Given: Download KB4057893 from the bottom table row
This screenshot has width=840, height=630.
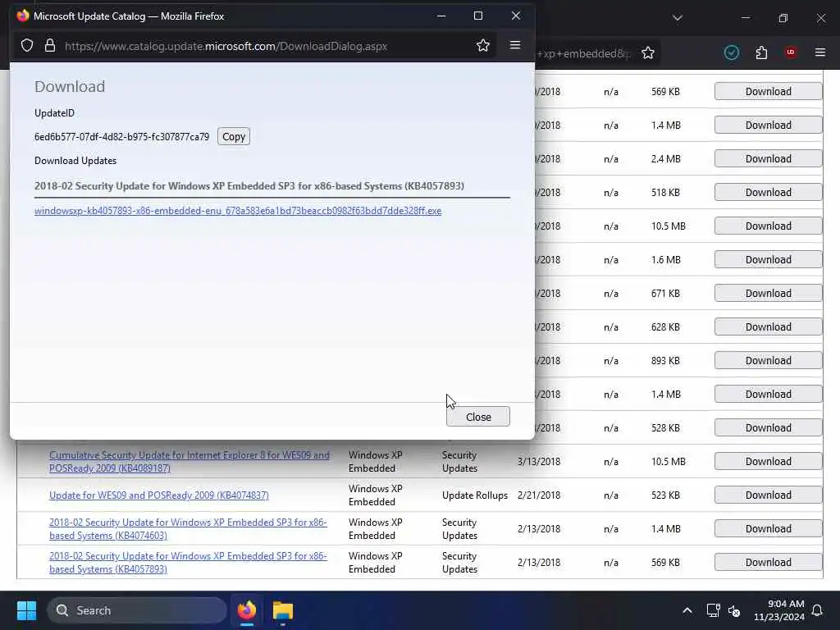Looking at the screenshot, I should 768,563.
